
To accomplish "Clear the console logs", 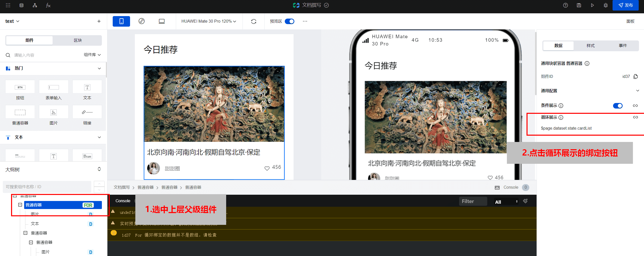I will [x=525, y=201].
